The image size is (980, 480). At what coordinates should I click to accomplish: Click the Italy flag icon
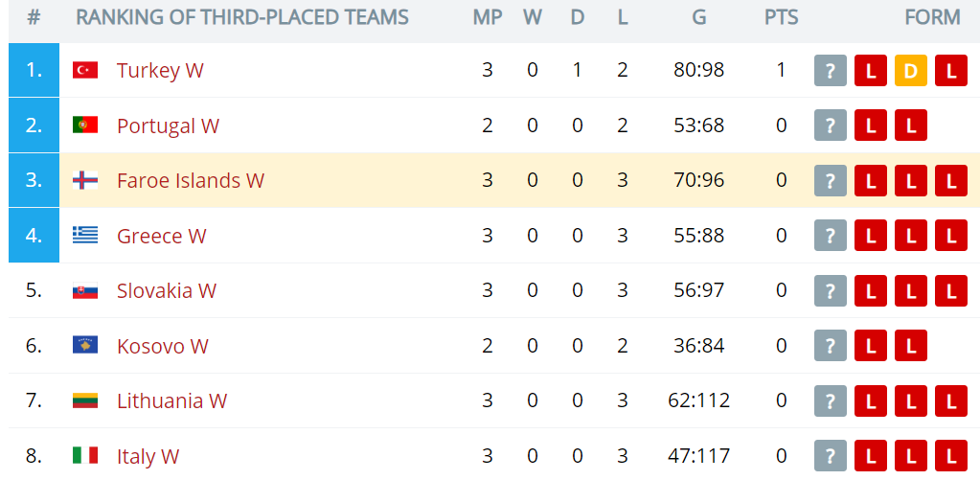click(x=85, y=456)
